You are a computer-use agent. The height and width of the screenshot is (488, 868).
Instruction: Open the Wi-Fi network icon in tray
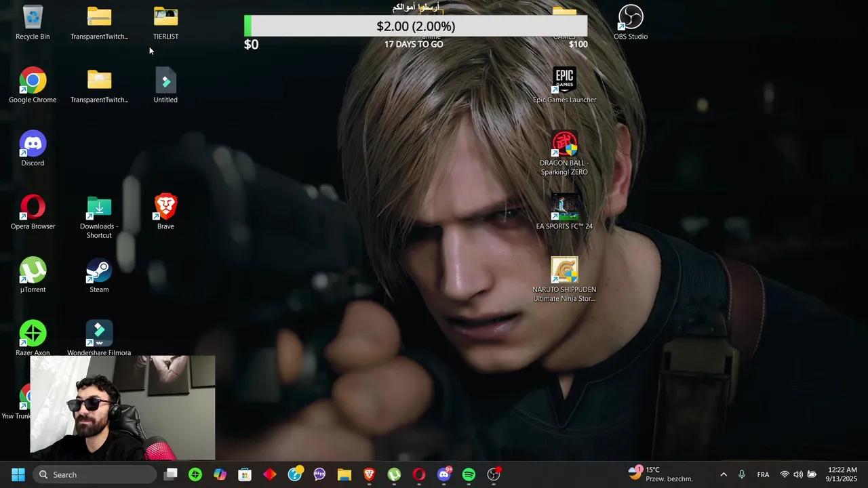click(x=785, y=474)
